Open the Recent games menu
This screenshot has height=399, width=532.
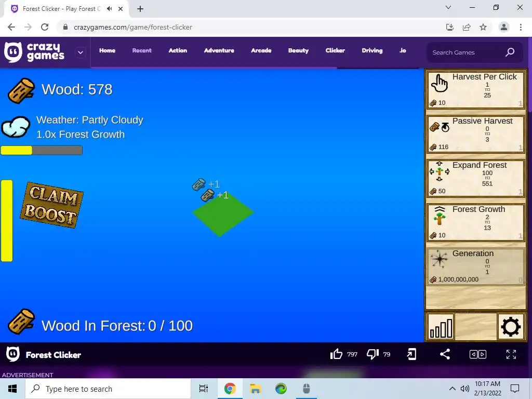click(x=142, y=50)
